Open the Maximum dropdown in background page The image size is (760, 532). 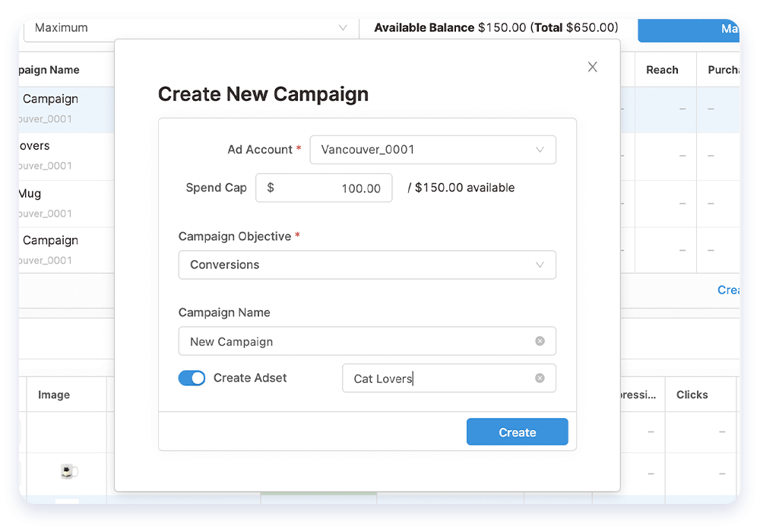[x=190, y=29]
